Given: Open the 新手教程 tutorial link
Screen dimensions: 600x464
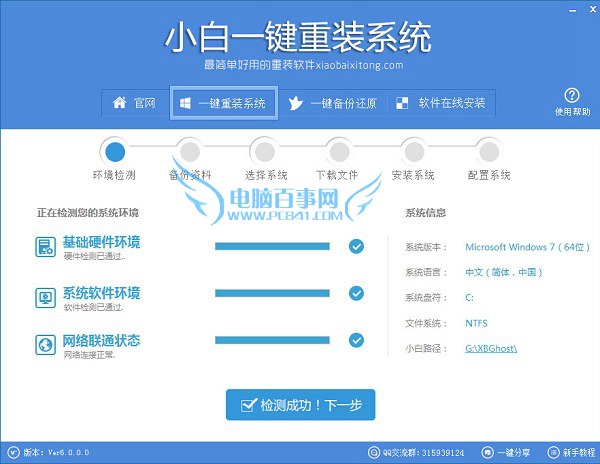Looking at the screenshot, I should 571,453.
